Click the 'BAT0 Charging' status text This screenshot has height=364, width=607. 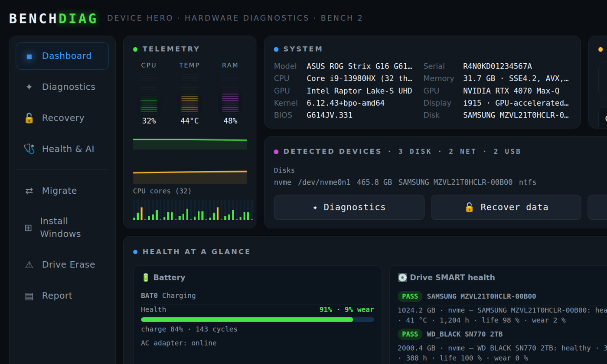pyautogui.click(x=168, y=296)
